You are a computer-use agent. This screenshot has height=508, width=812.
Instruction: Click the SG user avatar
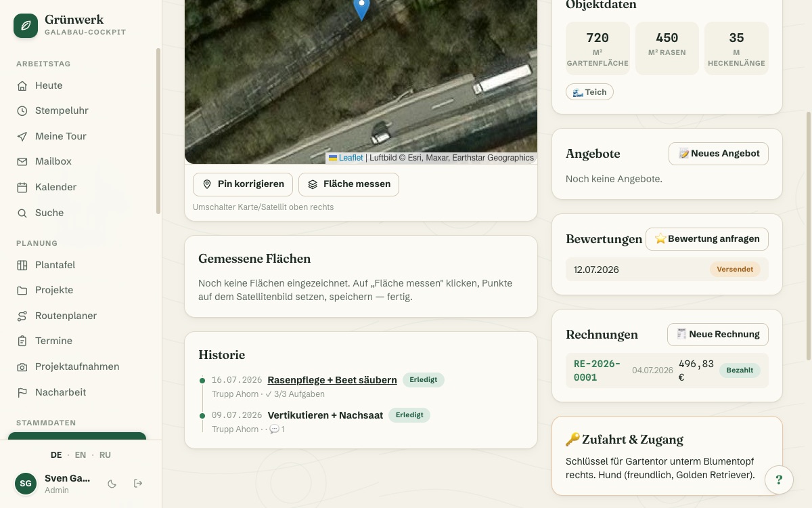pyautogui.click(x=26, y=484)
